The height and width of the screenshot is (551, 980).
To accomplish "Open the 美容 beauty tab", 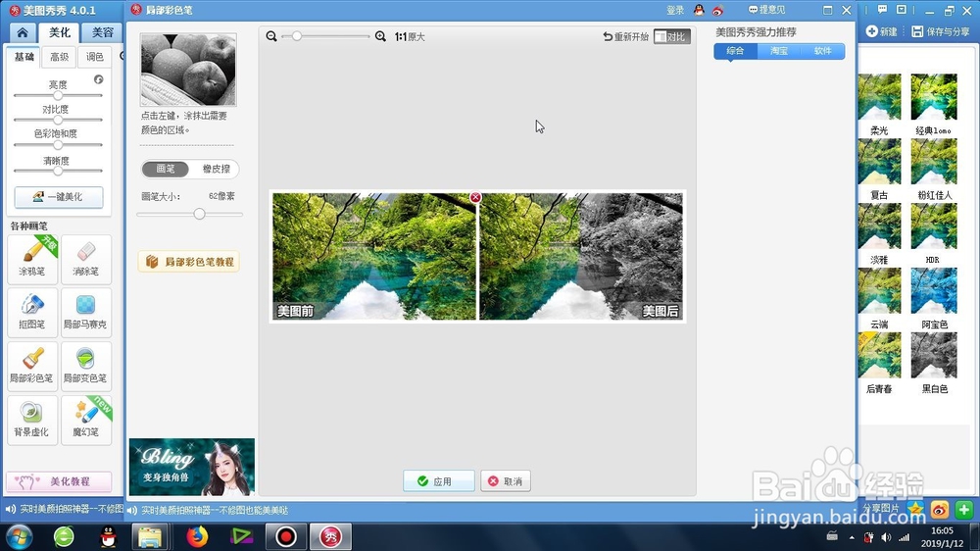I will [103, 32].
